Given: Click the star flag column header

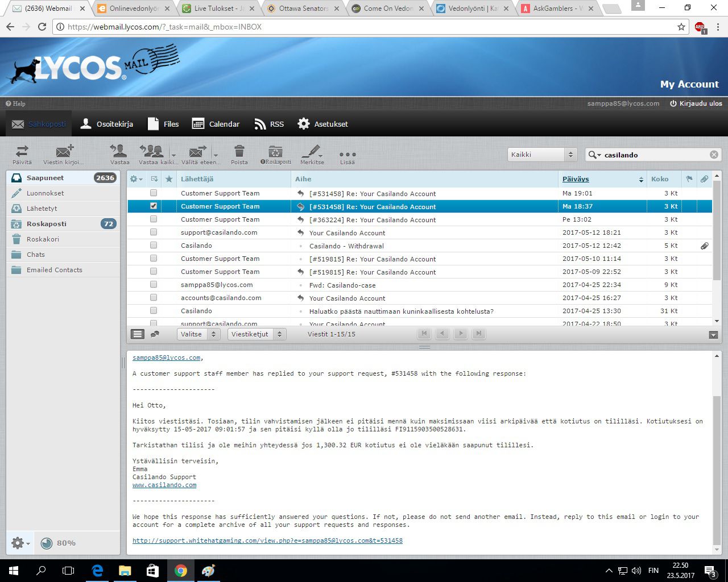Looking at the screenshot, I should pos(169,179).
